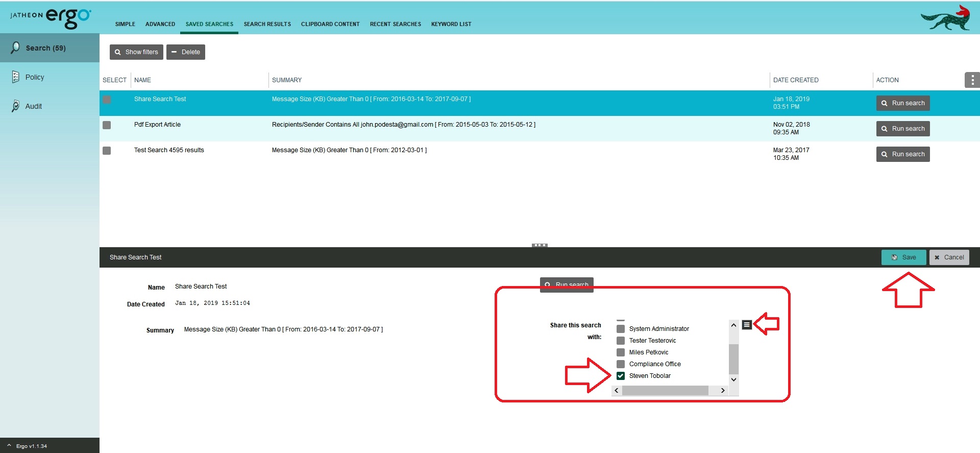Open the Audit sidebar section
The image size is (980, 453).
pyautogui.click(x=34, y=106)
